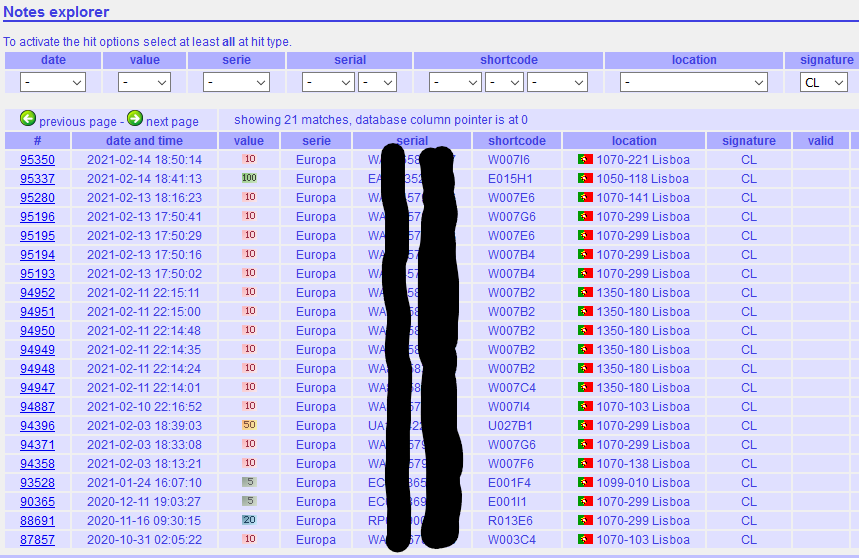This screenshot has height=558, width=859.
Task: Open the first serial filter dropdown
Action: coord(328,83)
